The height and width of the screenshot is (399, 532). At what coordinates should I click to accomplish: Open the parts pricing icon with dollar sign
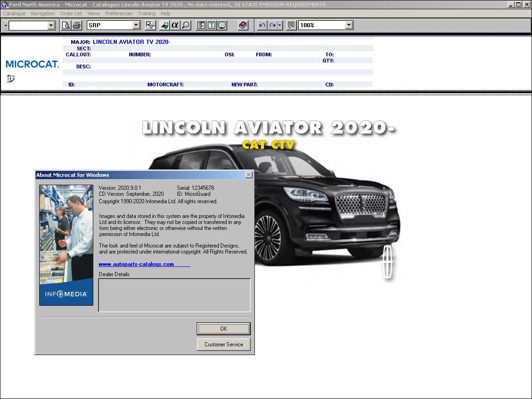[211, 25]
